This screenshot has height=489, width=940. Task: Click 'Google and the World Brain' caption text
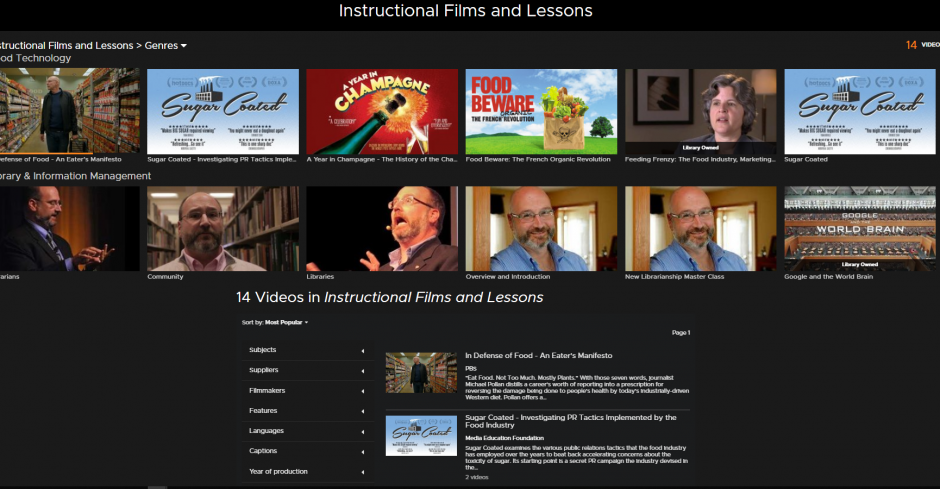pos(828,277)
